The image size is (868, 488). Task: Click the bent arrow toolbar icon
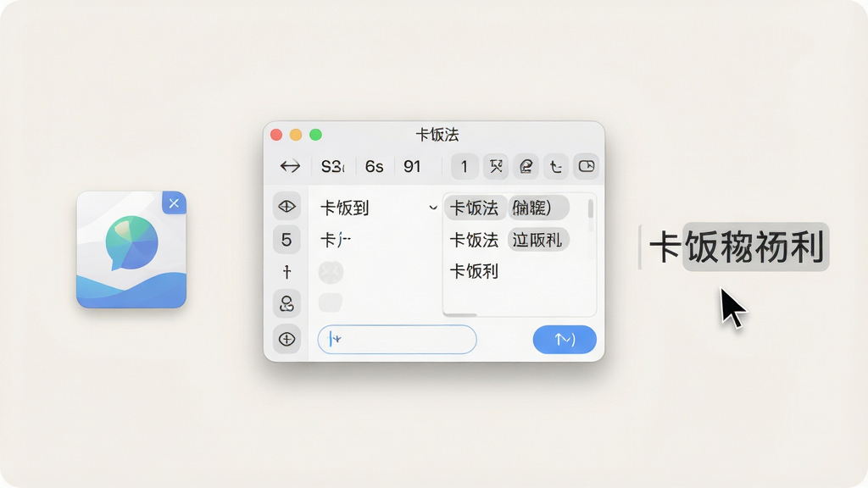click(556, 166)
